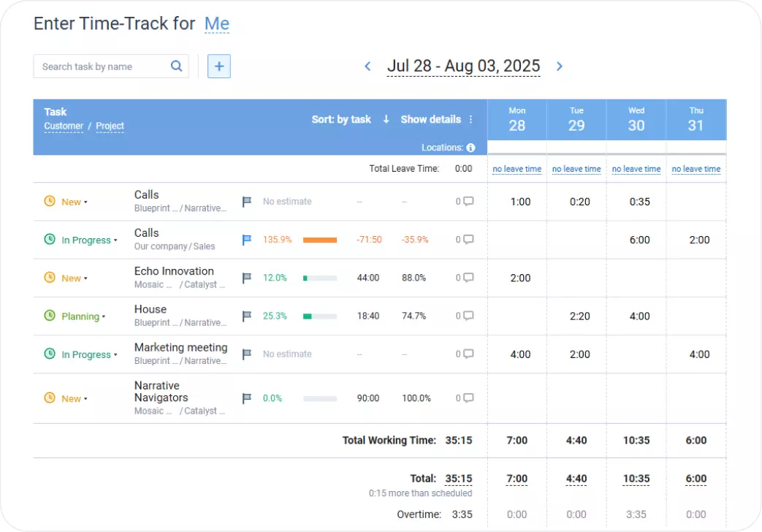Click status clock icon for Narrative Navigators
The image size is (762, 532).
tap(50, 398)
